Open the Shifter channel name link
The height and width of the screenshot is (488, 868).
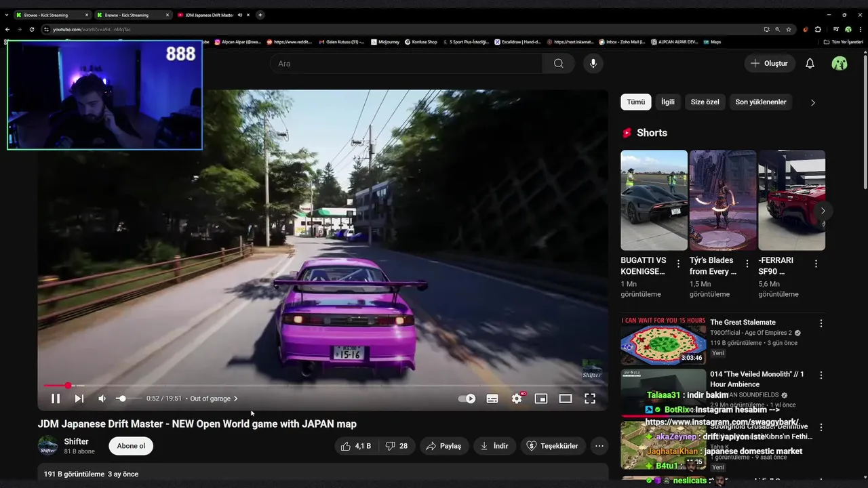click(x=77, y=441)
